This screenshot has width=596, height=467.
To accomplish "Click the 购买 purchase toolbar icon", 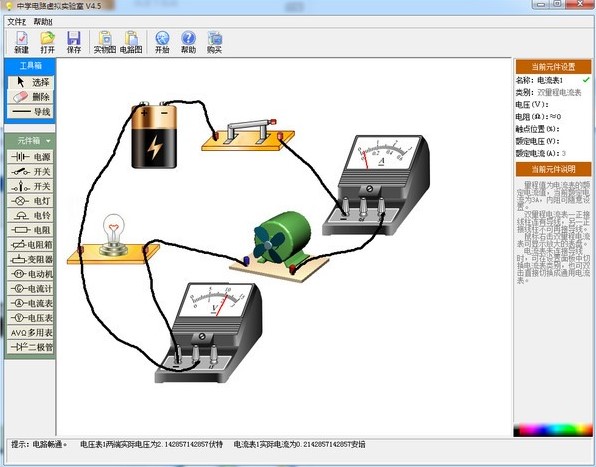I will click(214, 42).
